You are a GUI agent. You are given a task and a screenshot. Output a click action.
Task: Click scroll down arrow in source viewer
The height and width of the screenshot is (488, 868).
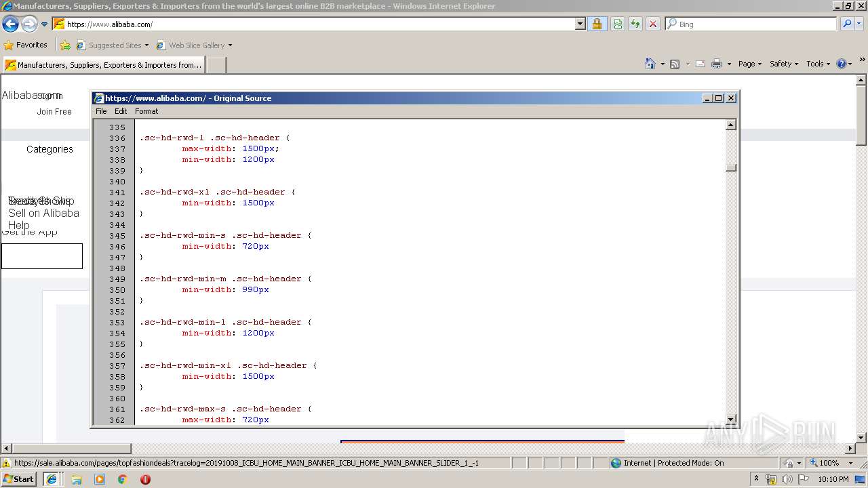(x=731, y=420)
